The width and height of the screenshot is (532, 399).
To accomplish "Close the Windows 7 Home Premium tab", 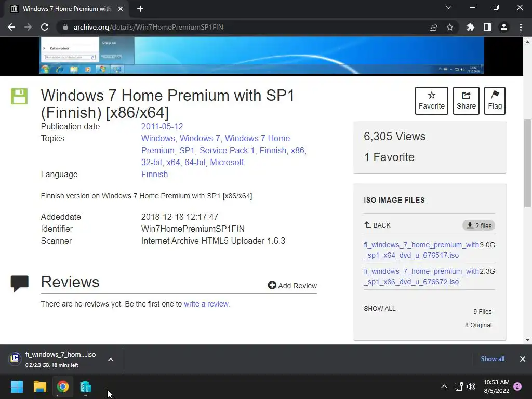I will [x=121, y=9].
